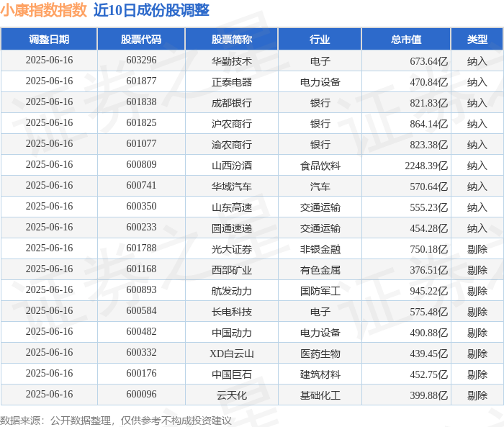Click stock name 山西汾酒
This screenshot has height=427, width=504.
pyautogui.click(x=231, y=166)
